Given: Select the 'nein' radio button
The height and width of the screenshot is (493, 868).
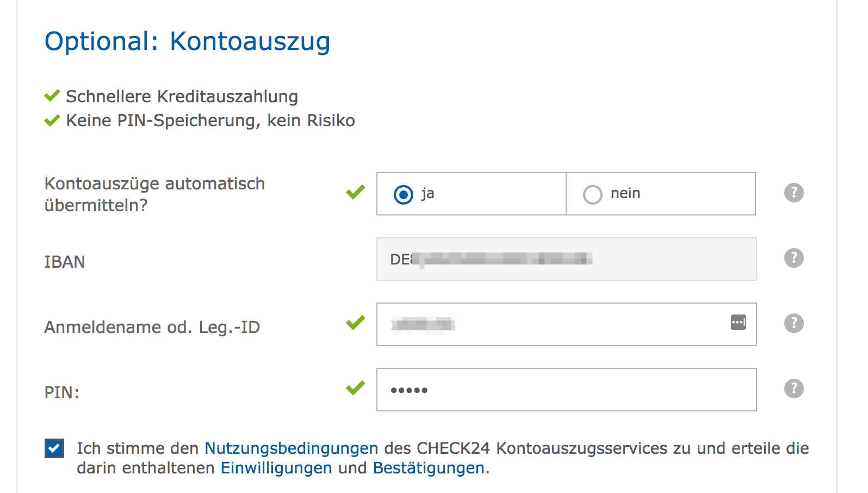Looking at the screenshot, I should 593,194.
